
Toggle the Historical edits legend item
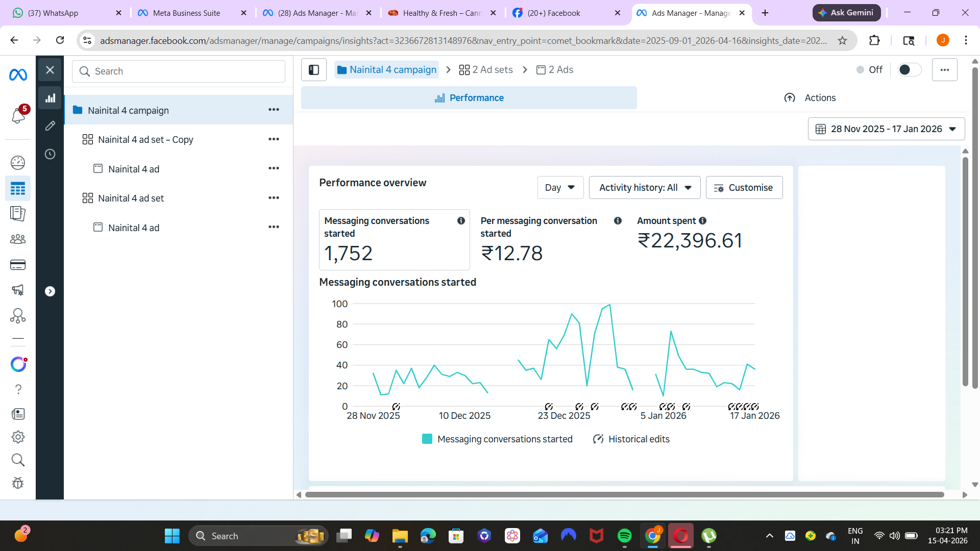coord(631,439)
